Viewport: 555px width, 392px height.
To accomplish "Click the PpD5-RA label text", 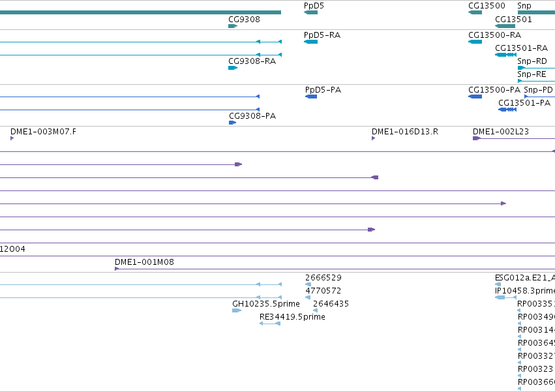I will tap(322, 35).
